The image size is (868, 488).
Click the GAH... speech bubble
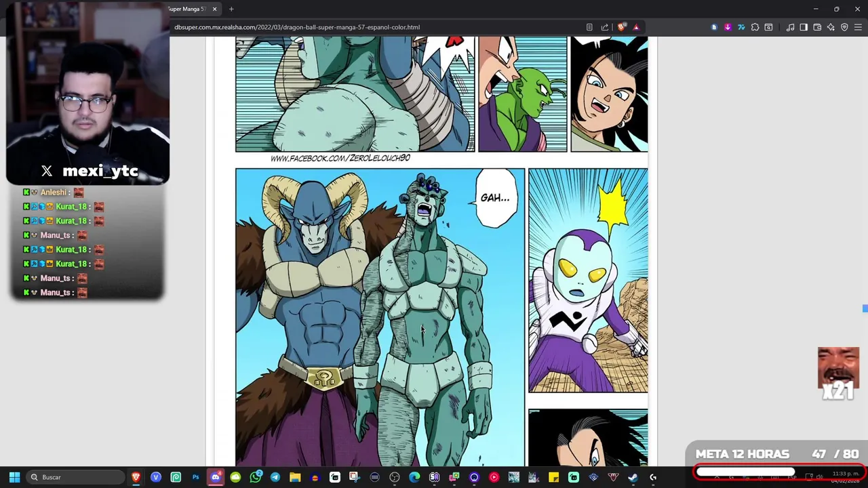495,198
